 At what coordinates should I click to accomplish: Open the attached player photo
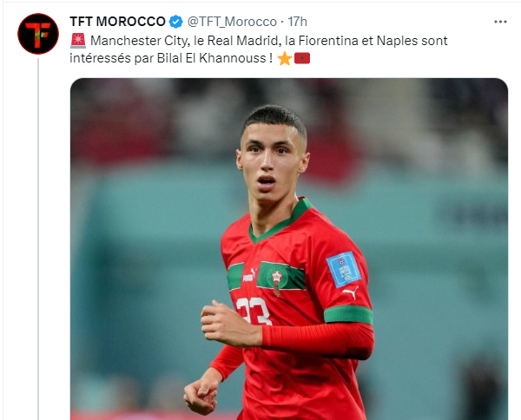pyautogui.click(x=289, y=249)
